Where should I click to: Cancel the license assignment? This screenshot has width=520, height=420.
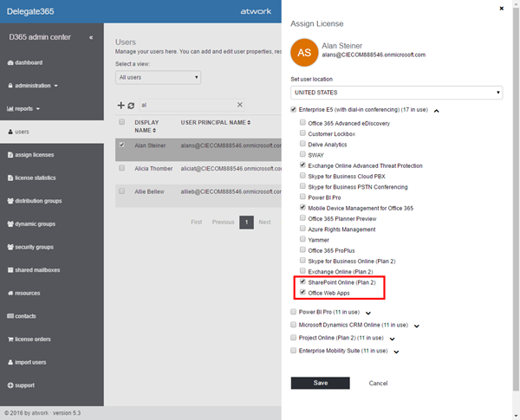point(378,384)
